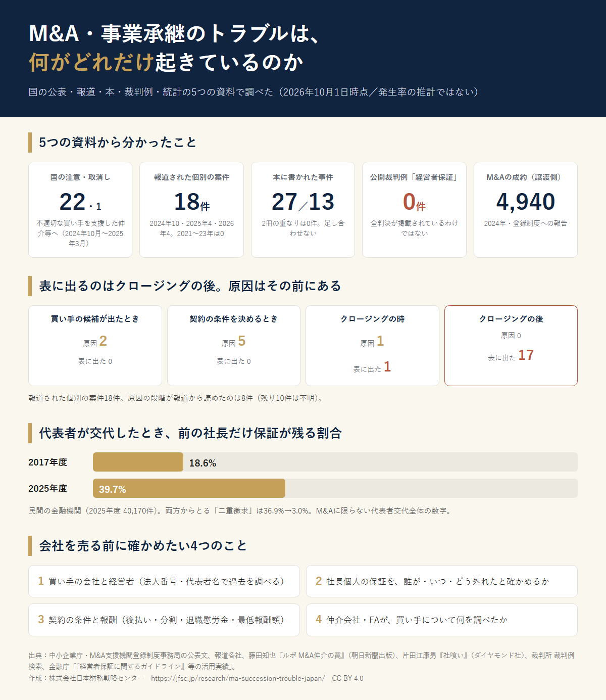Click the figure "4,940"
The height and width of the screenshot is (700, 606).
pos(525,202)
